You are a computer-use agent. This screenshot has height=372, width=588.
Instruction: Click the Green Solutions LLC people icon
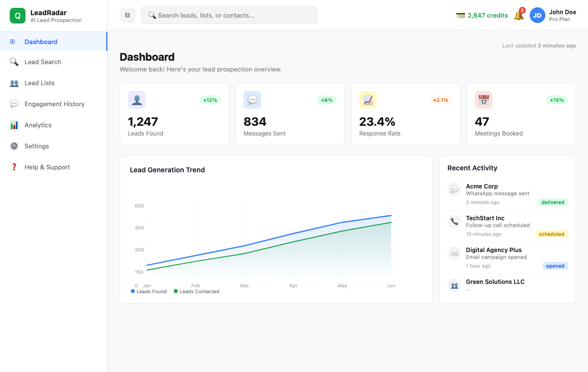coord(454,285)
